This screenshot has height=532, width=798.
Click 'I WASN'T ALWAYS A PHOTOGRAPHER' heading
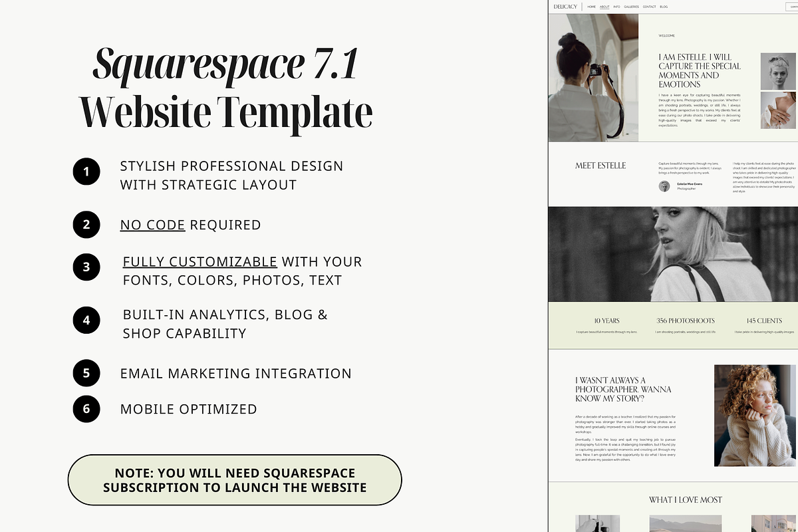[623, 390]
